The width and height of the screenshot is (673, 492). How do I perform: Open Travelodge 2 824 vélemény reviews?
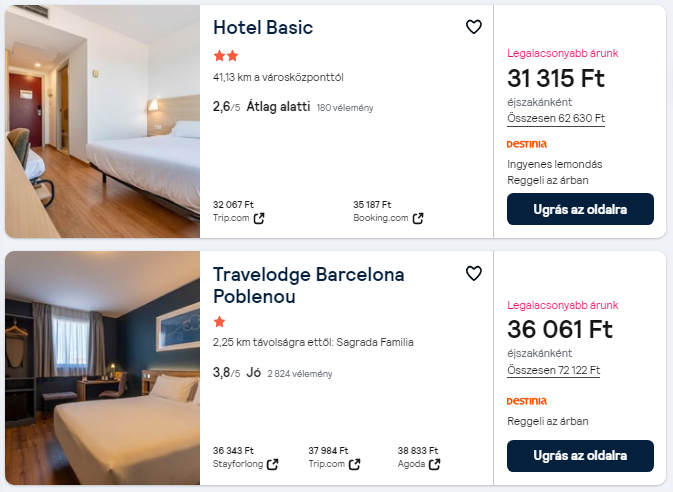[x=299, y=374]
